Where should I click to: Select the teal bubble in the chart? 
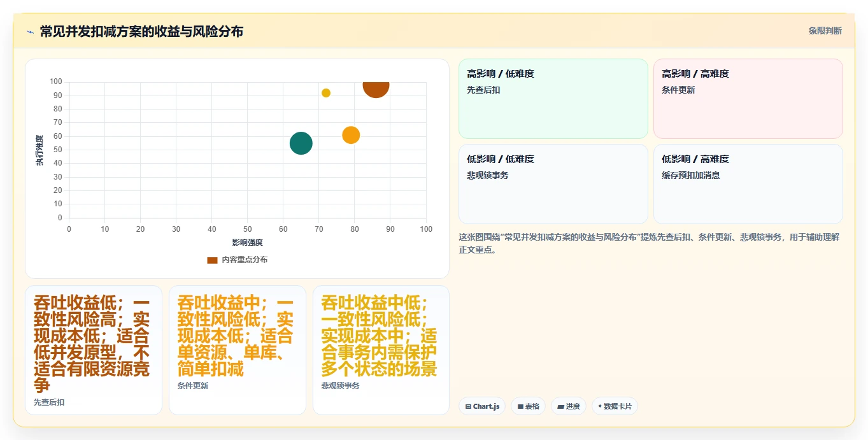[301, 143]
